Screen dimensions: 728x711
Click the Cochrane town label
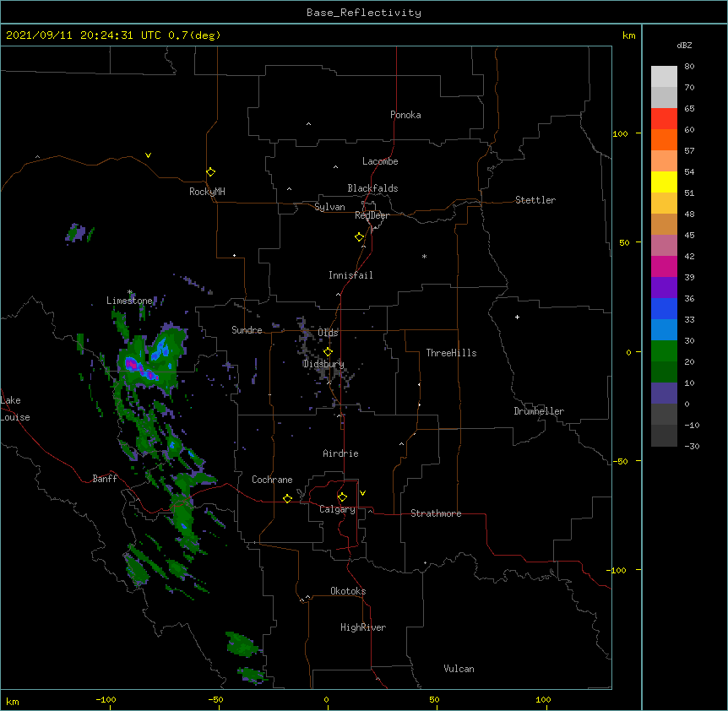point(272,480)
